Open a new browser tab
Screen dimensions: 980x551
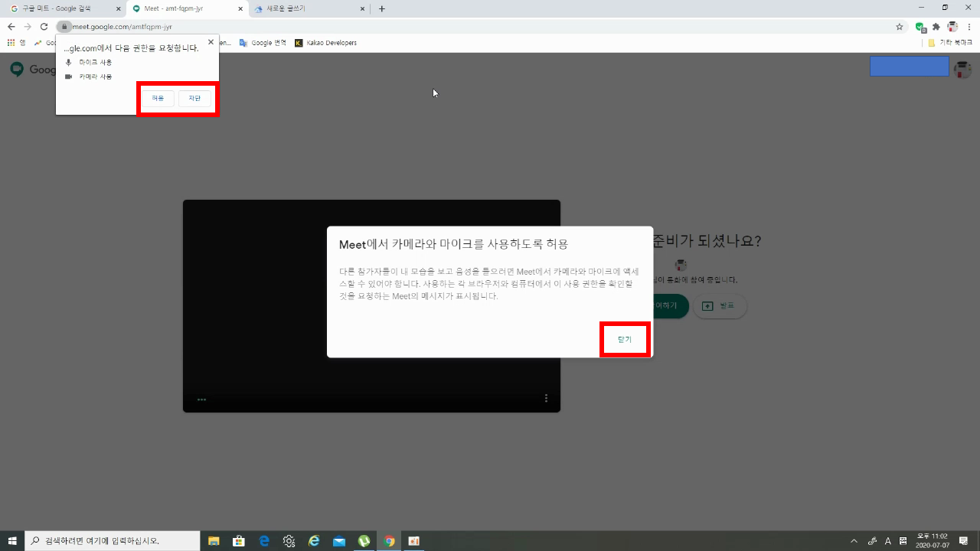(x=382, y=8)
